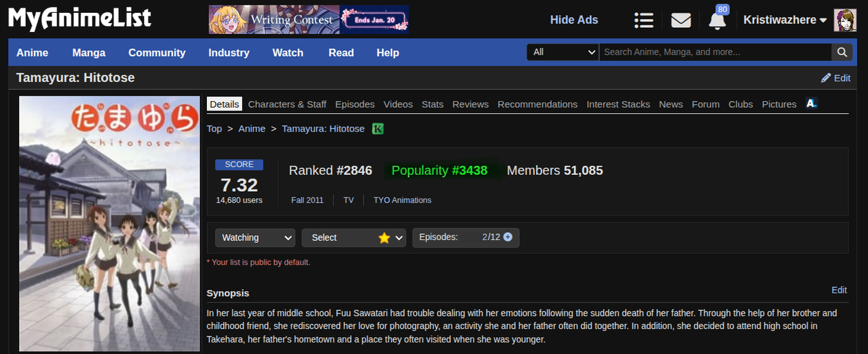868x354 pixels.
Task: Focus the Search Anime, Manga field
Action: pyautogui.click(x=715, y=52)
